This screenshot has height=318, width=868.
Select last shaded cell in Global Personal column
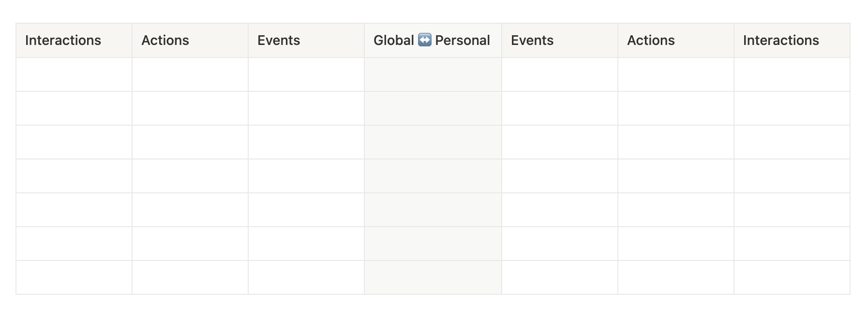click(433, 277)
